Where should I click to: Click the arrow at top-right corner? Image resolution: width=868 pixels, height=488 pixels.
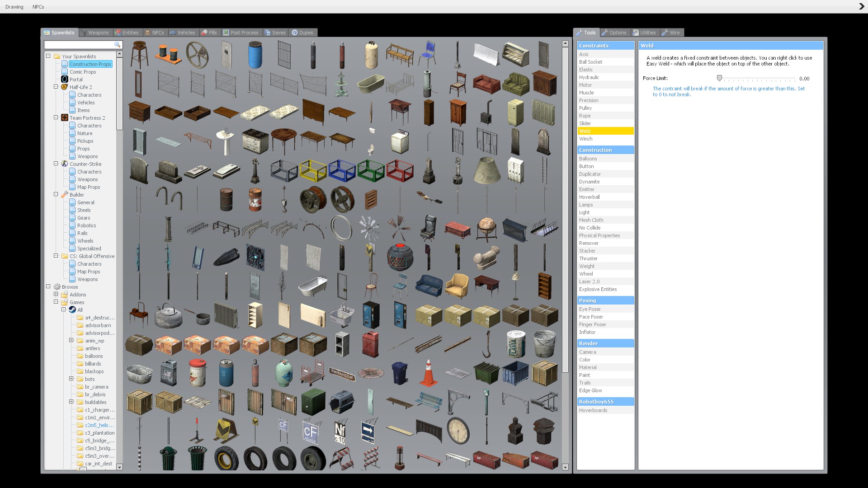pos(861,6)
